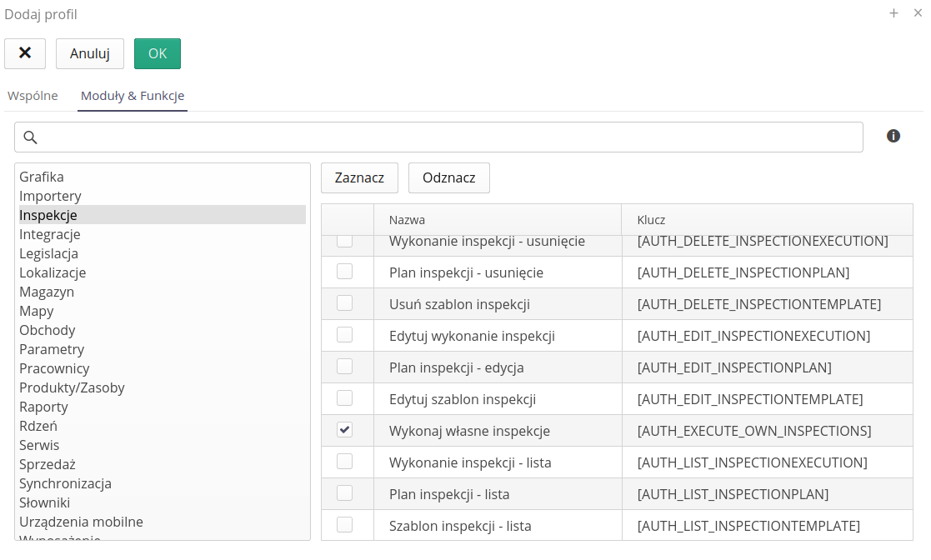931x560 pixels.
Task: Choose Urządzenia mobilne module
Action: [81, 522]
